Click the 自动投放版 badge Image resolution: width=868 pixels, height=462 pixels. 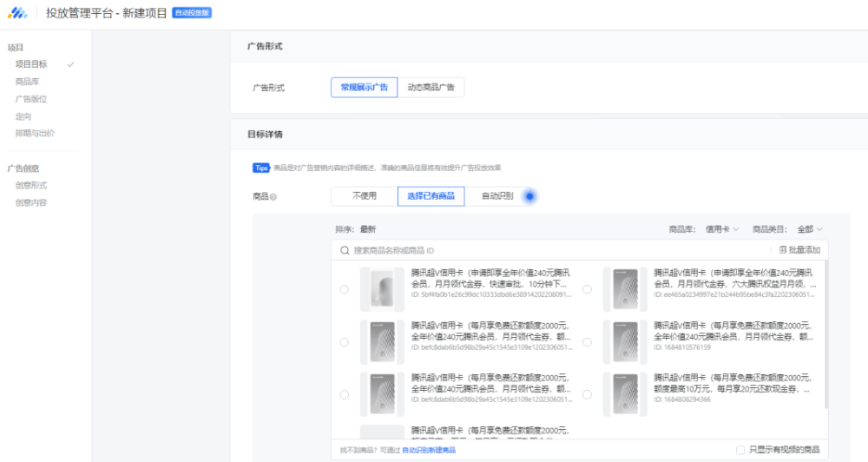tap(192, 13)
